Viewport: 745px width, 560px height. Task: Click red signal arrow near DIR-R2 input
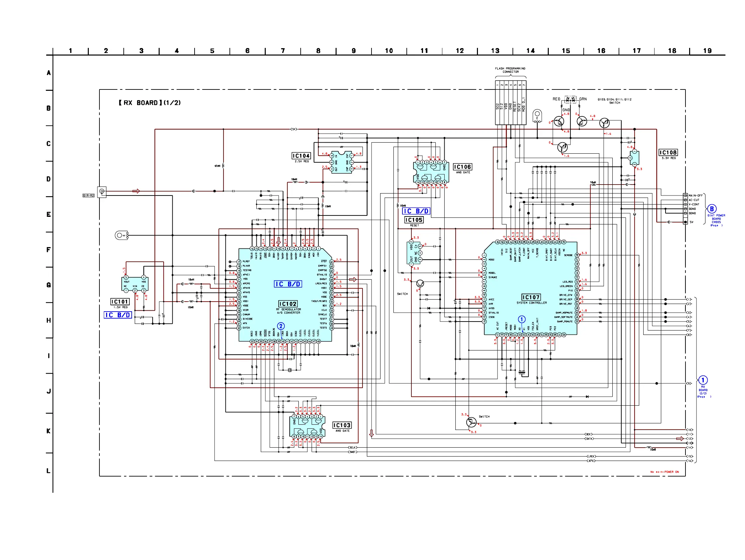pyautogui.click(x=136, y=191)
